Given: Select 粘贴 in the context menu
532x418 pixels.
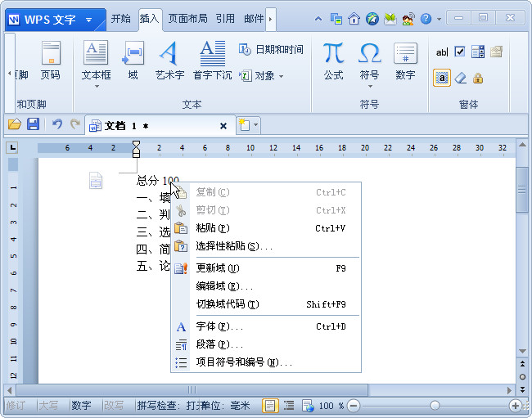Looking at the screenshot, I should point(213,228).
